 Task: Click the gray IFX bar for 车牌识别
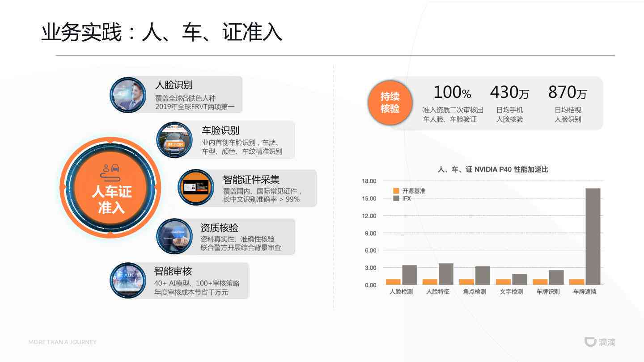pos(556,277)
